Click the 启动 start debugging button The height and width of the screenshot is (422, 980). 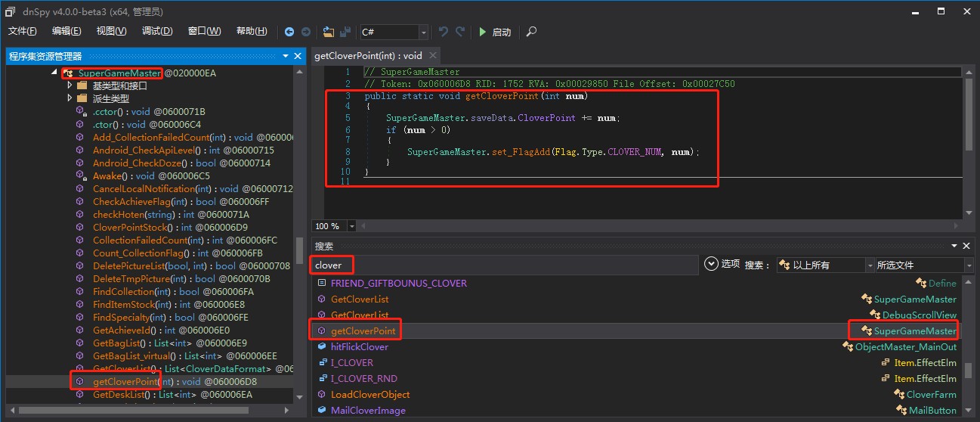pos(495,32)
